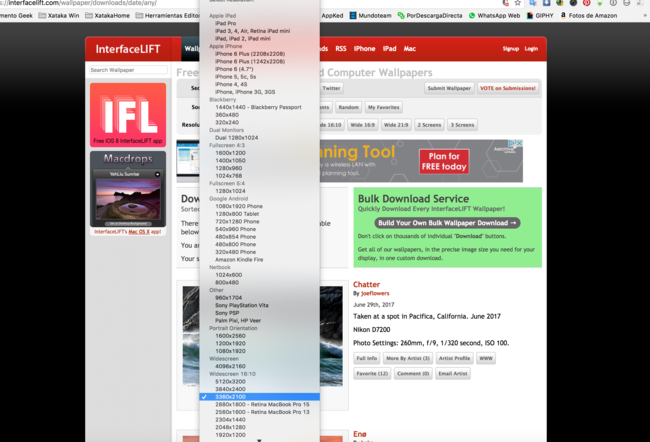Click the Artist Profile button
650x442 pixels.
click(454, 358)
